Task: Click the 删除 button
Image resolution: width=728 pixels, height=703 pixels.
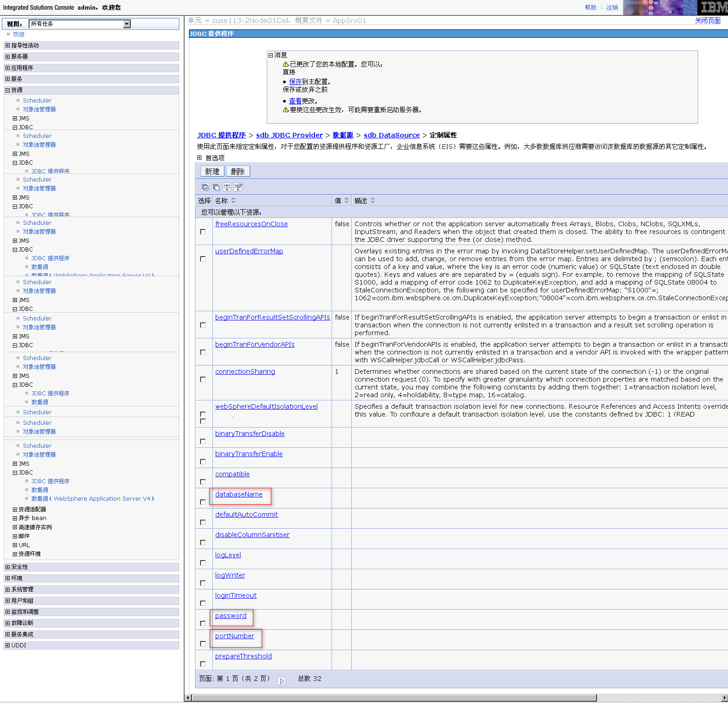Action: coord(238,171)
